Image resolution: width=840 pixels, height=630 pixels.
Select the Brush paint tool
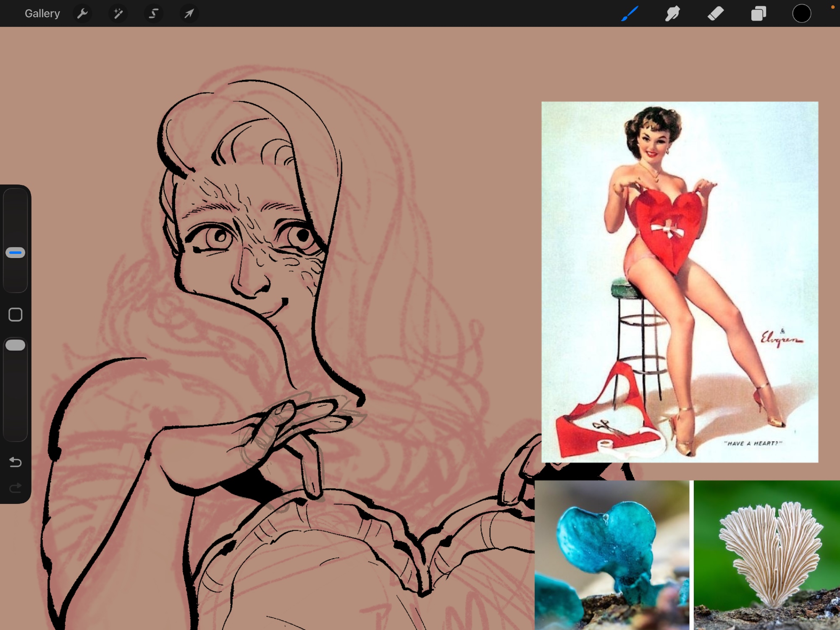point(630,13)
